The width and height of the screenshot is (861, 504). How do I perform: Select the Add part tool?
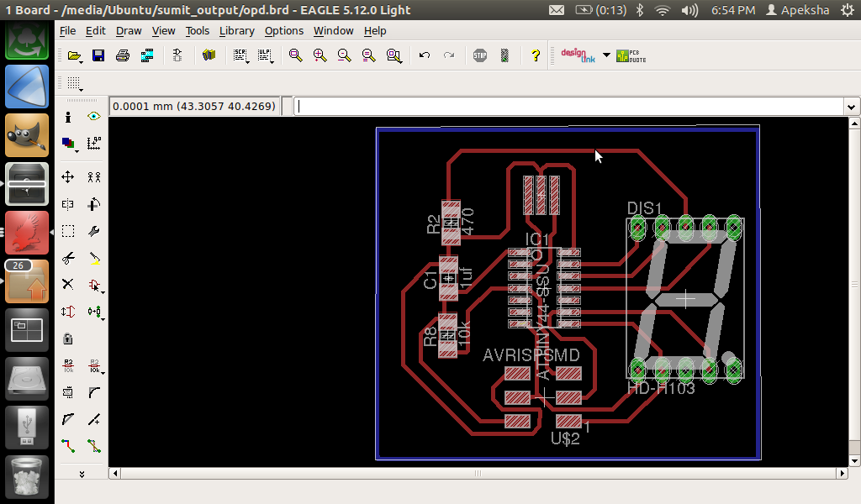(95, 285)
